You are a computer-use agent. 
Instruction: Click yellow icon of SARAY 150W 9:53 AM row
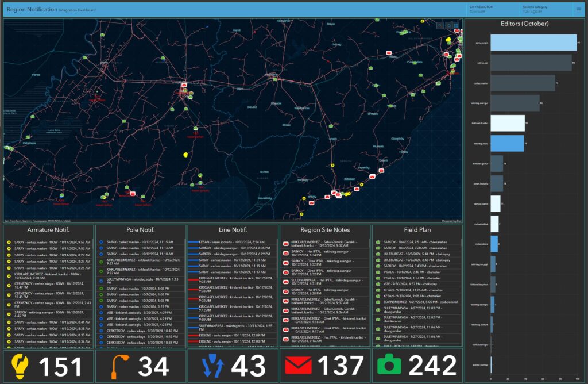9,248
